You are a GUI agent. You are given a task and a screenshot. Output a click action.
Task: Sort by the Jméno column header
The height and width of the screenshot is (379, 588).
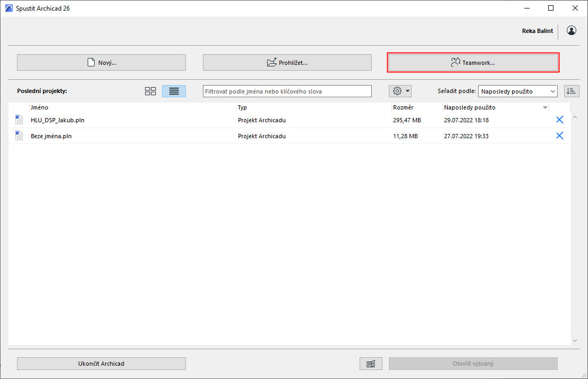click(133, 107)
